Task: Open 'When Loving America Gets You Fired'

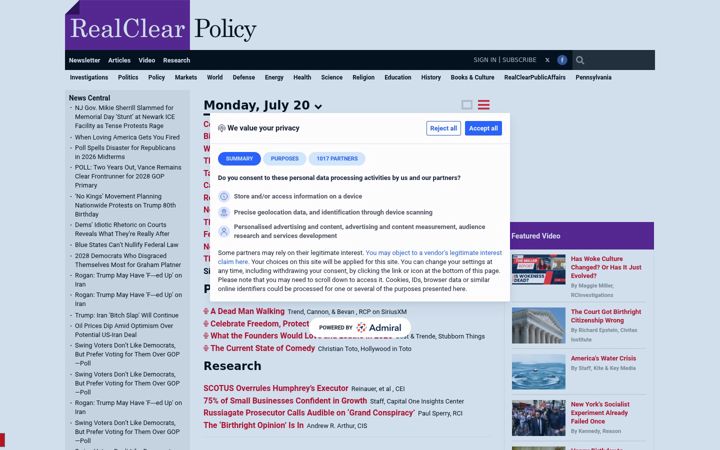Action: click(x=127, y=137)
